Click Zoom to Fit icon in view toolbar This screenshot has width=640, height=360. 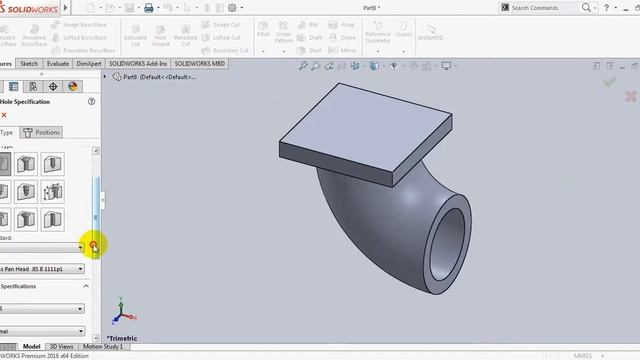(303, 66)
